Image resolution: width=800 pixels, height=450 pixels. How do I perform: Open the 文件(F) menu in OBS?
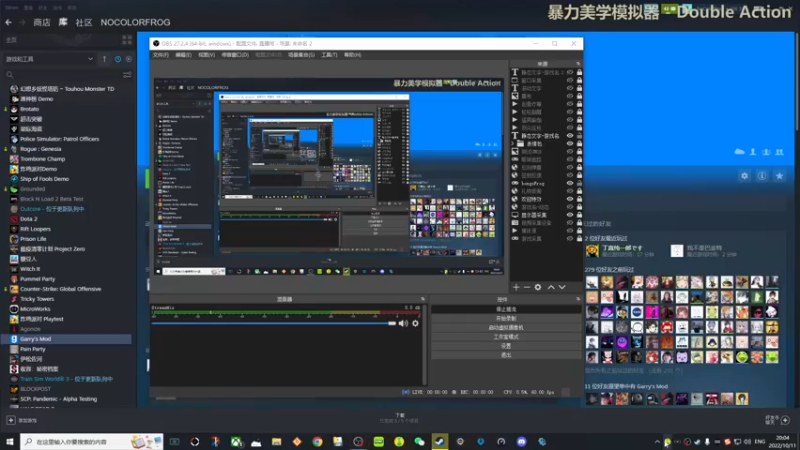coord(161,55)
